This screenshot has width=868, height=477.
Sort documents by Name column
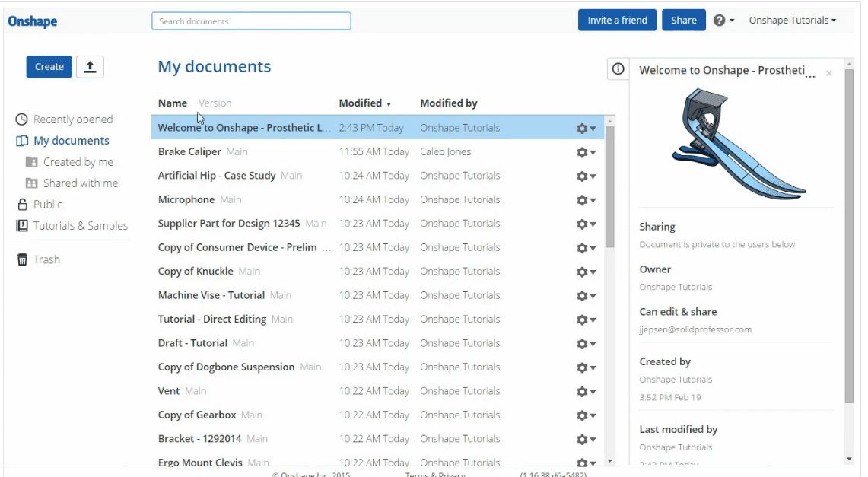(x=173, y=103)
